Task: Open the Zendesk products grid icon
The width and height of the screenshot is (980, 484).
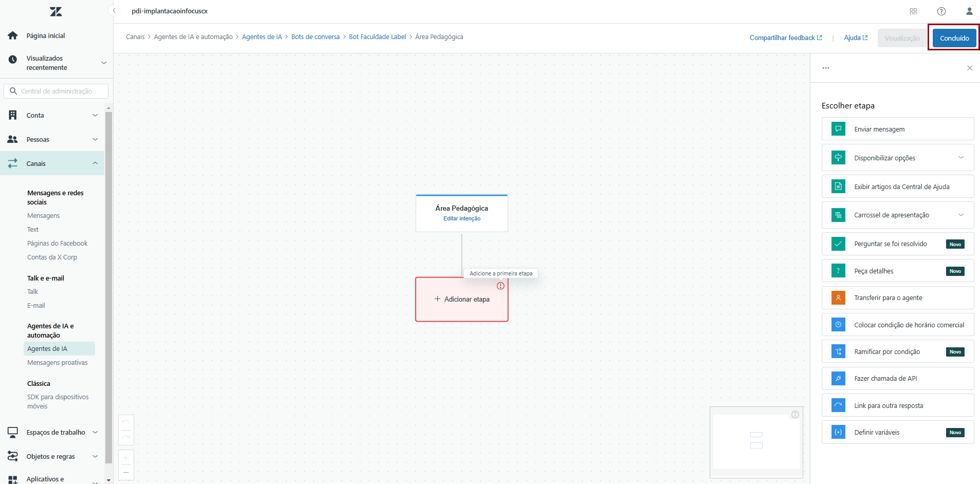Action: coord(913,11)
